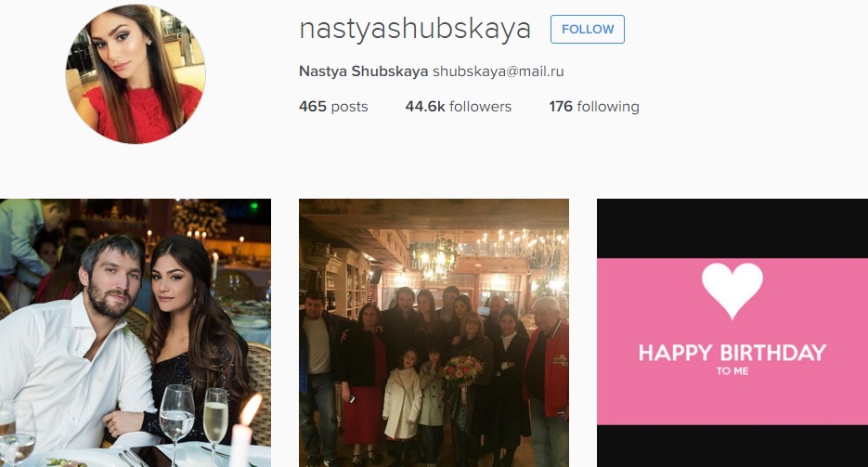Open the 176 following list
Image resolution: width=868 pixels, height=467 pixels.
[594, 106]
